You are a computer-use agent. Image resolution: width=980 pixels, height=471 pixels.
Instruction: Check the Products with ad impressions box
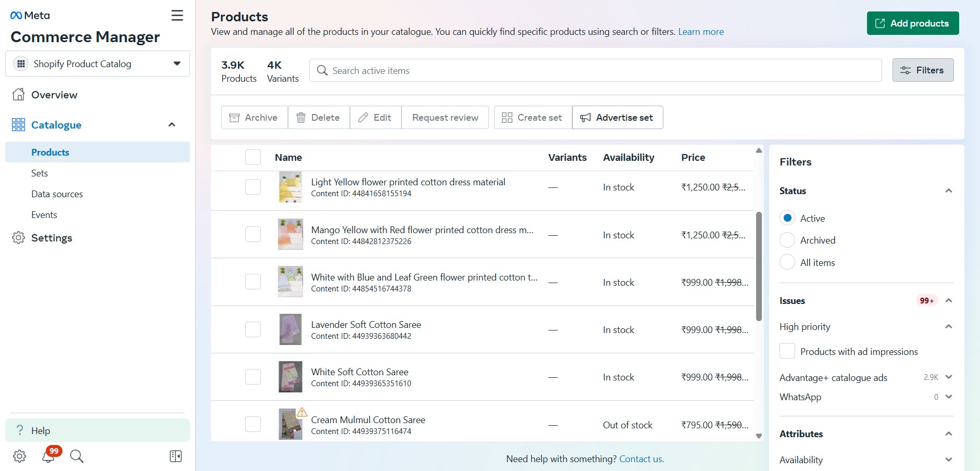point(787,351)
